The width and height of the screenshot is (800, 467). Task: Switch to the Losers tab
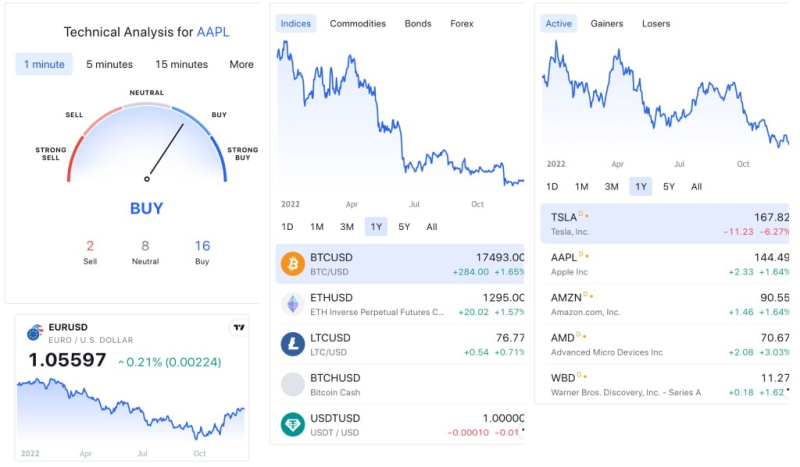[x=656, y=23]
